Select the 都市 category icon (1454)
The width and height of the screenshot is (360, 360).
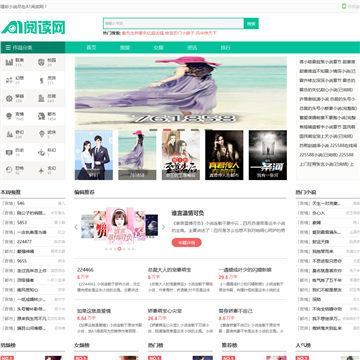pos(41,116)
